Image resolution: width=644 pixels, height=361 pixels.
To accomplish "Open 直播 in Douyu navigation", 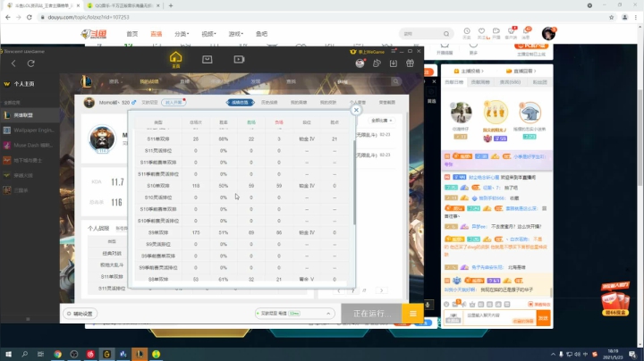I will (156, 34).
